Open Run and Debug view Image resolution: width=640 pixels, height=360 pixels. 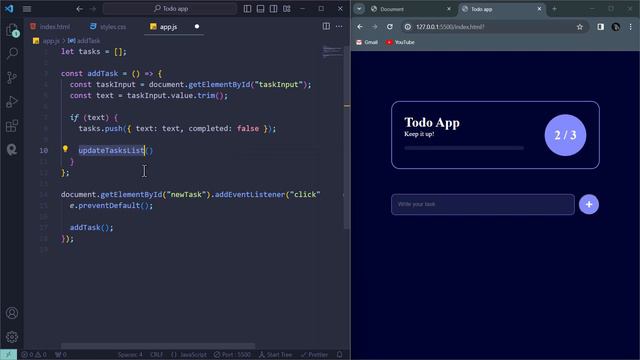click(x=12, y=101)
